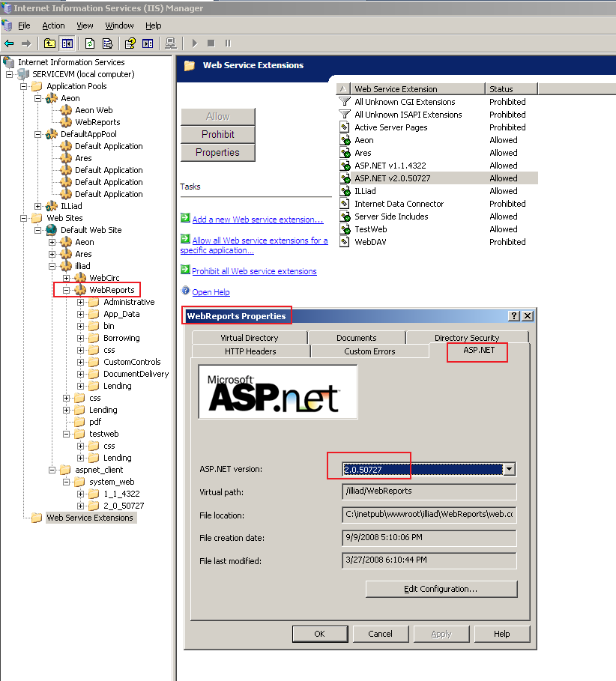Click the blue help icon beside Open Help
Viewport: 616px width, 681px height.
(186, 291)
